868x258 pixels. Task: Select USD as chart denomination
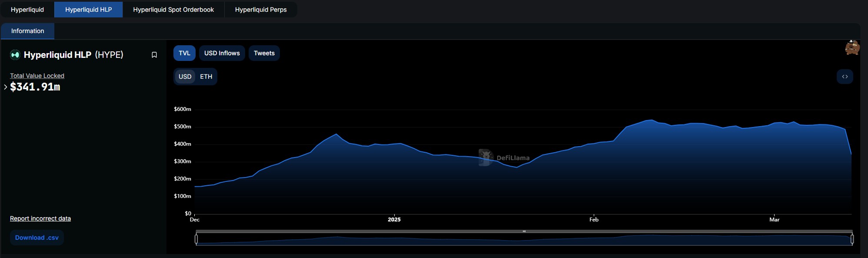point(185,77)
